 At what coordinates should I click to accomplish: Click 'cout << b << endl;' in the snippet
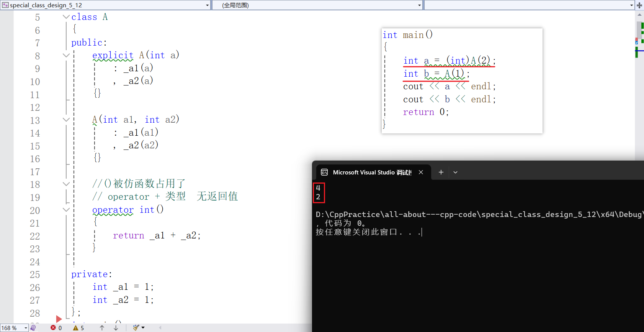(449, 99)
